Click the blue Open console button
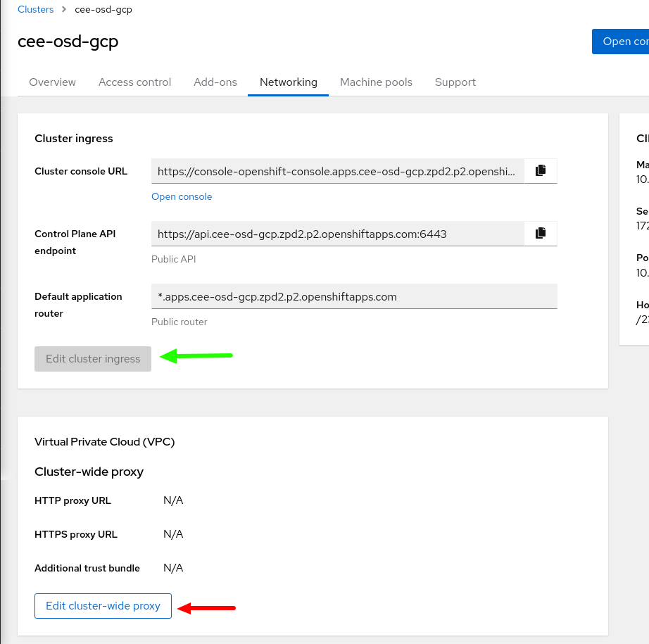Image resolution: width=649 pixels, height=644 pixels. (620, 42)
